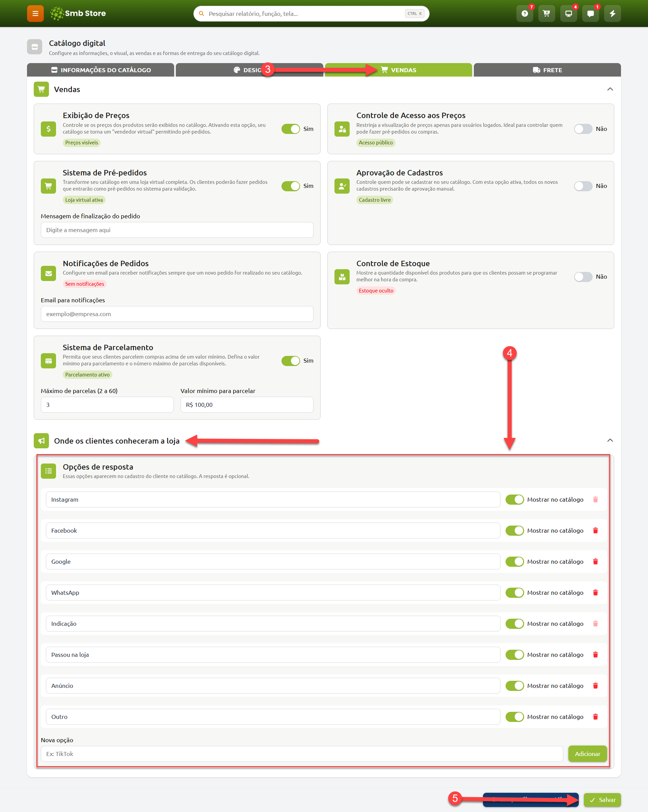
Task: Click the monitor icon in header
Action: point(568,13)
